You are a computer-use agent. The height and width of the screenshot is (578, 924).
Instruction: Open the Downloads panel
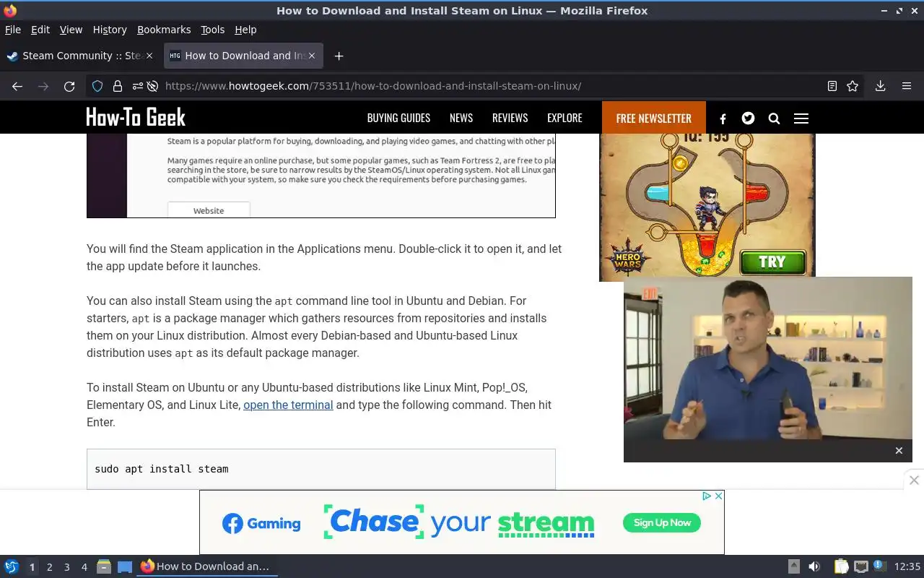click(880, 86)
